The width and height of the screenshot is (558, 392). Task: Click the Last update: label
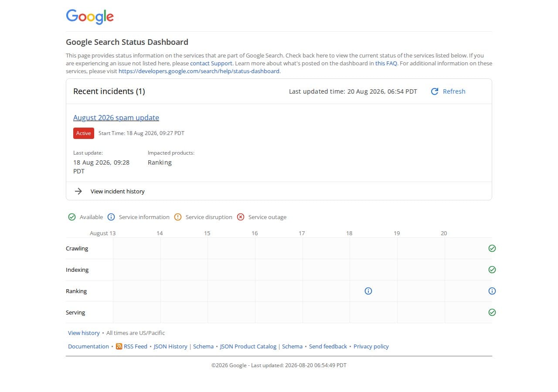(88, 153)
